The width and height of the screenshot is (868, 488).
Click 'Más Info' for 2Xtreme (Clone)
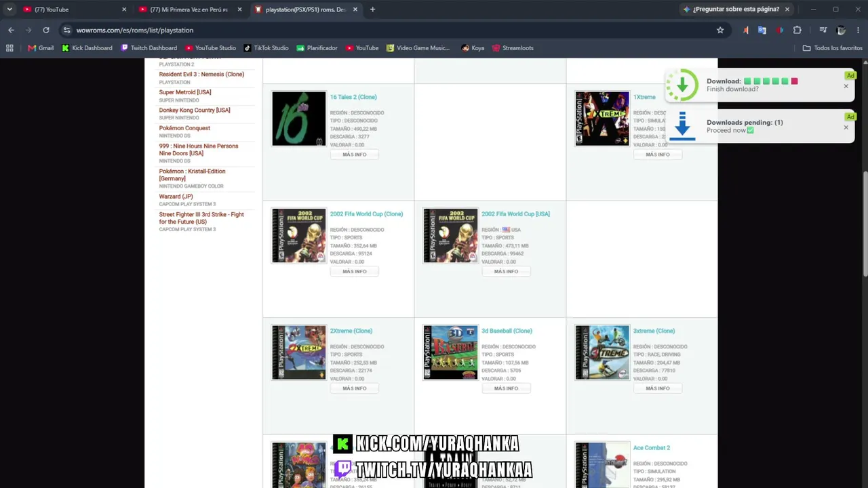(x=355, y=388)
